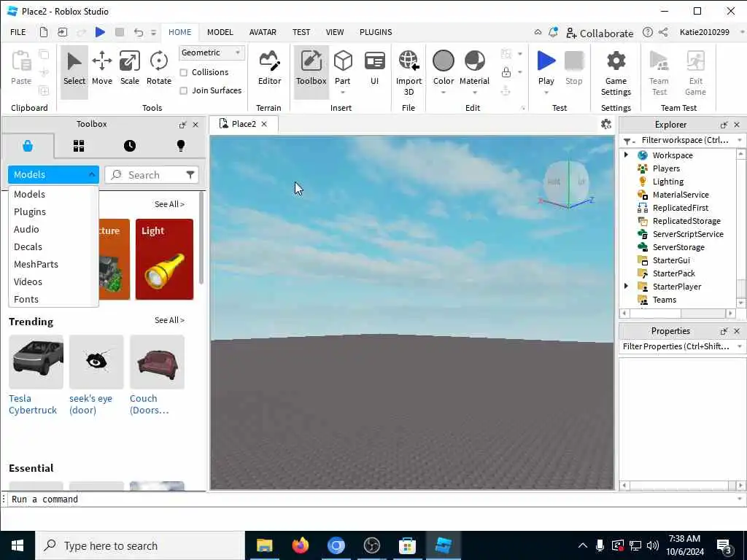This screenshot has height=560, width=747.
Task: Enable the Join Surfaces checkbox
Action: tap(183, 90)
